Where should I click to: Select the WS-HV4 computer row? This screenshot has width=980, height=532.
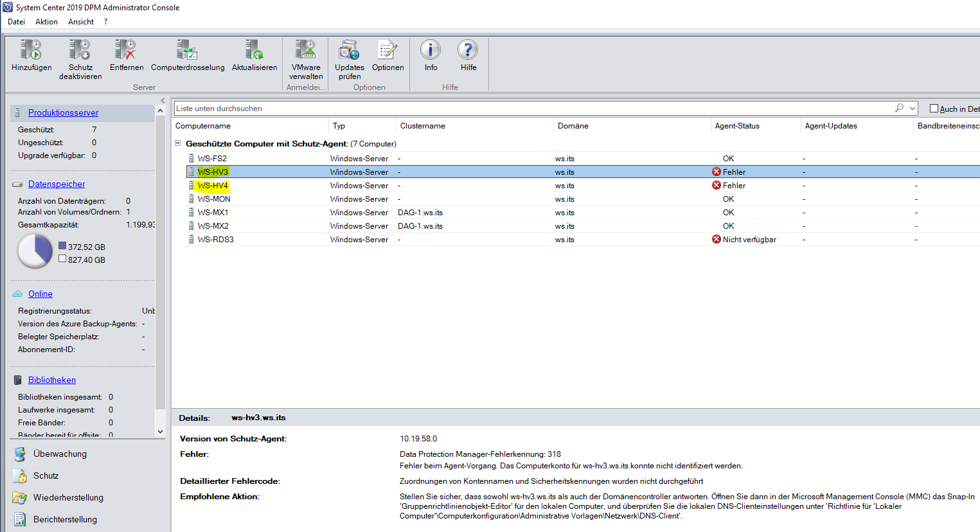pos(583,185)
